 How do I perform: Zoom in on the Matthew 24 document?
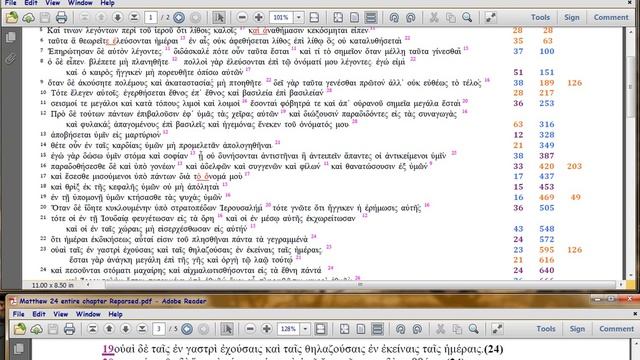tap(267, 329)
